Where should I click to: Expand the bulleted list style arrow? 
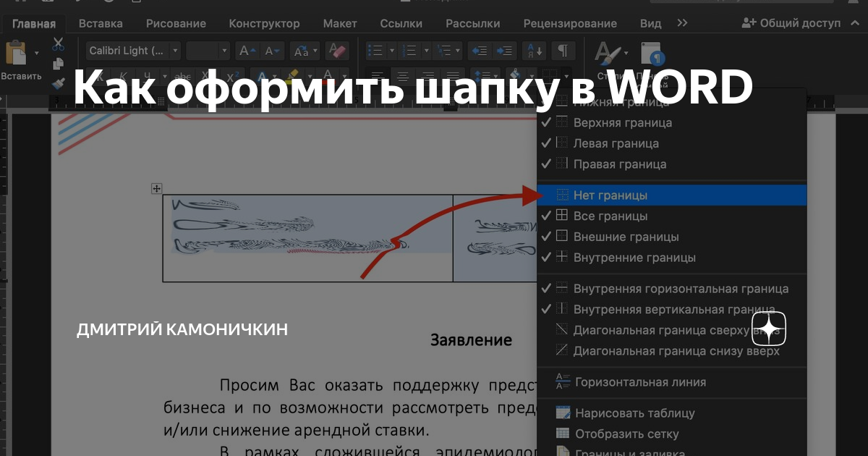coord(392,51)
